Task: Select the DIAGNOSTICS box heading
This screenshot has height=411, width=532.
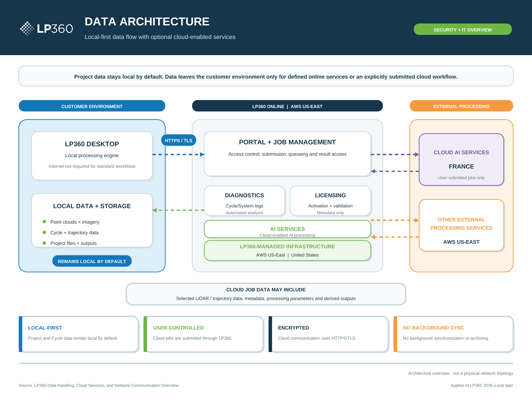Action: point(244,195)
